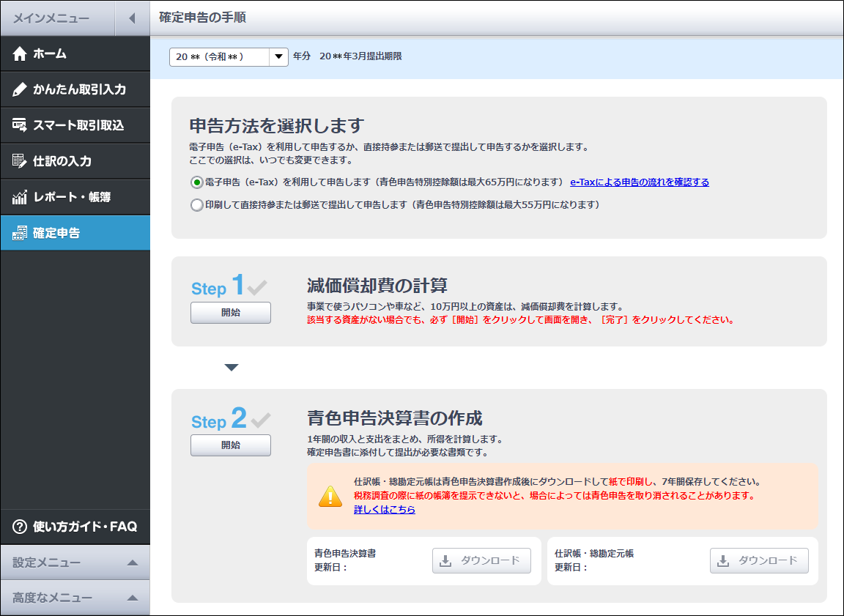Screen dimensions: 844x616
Task: Click the 20**年3月提出期限 text
Action: coord(360,56)
